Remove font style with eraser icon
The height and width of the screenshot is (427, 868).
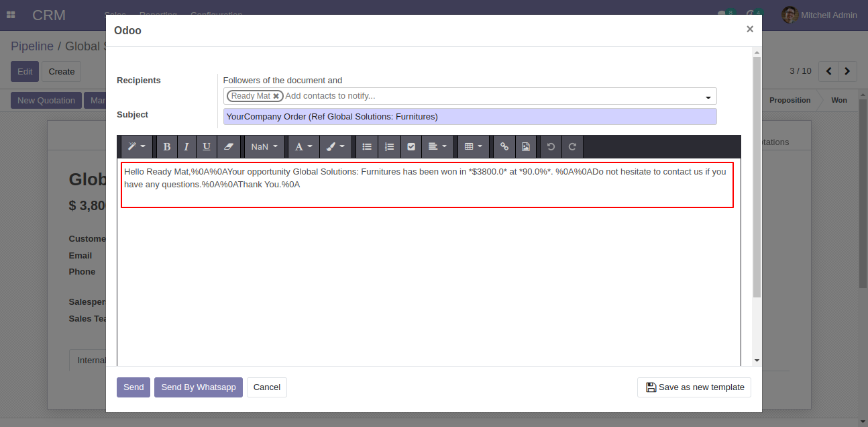[229, 146]
